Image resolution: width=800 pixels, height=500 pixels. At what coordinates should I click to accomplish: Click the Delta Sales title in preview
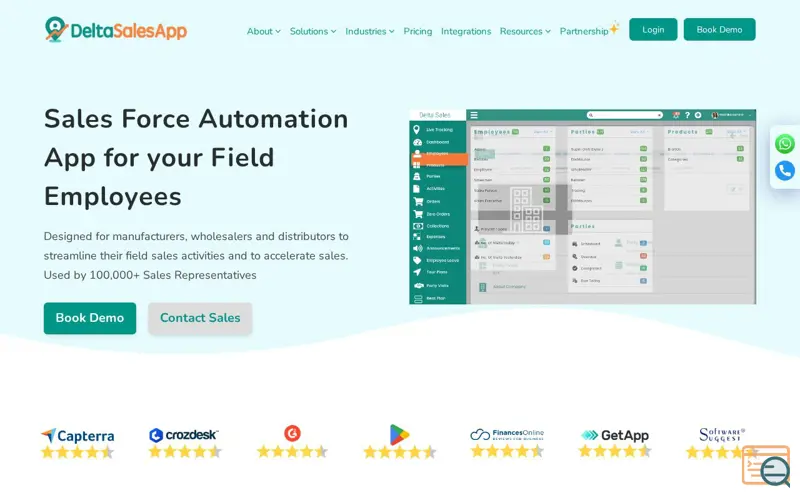(435, 115)
